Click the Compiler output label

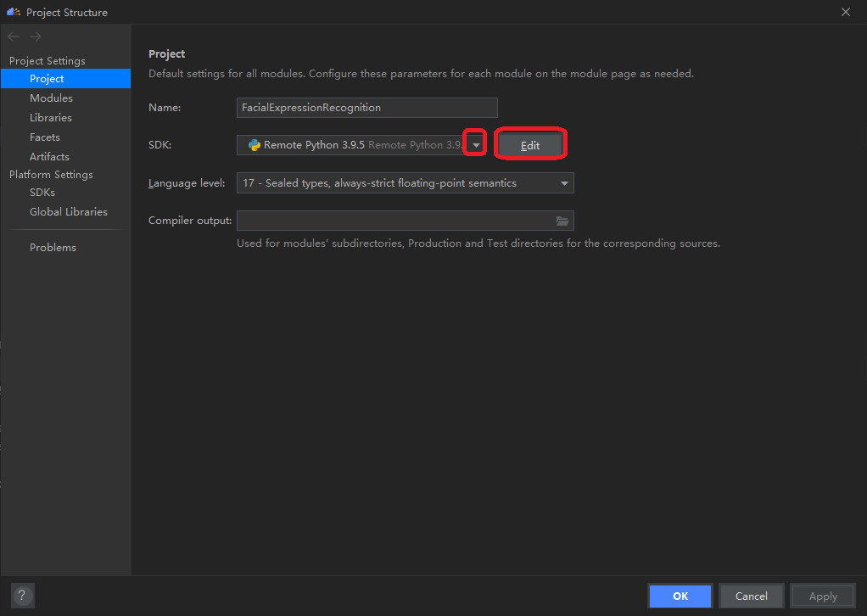click(190, 221)
